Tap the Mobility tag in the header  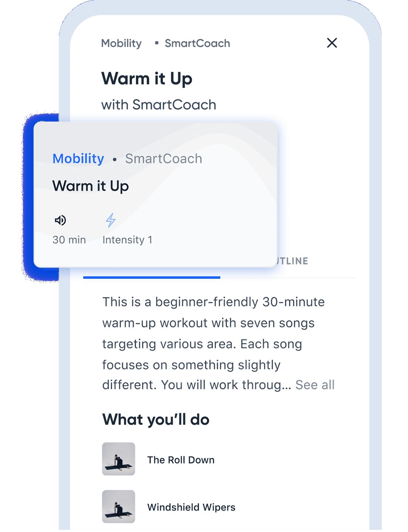121,43
